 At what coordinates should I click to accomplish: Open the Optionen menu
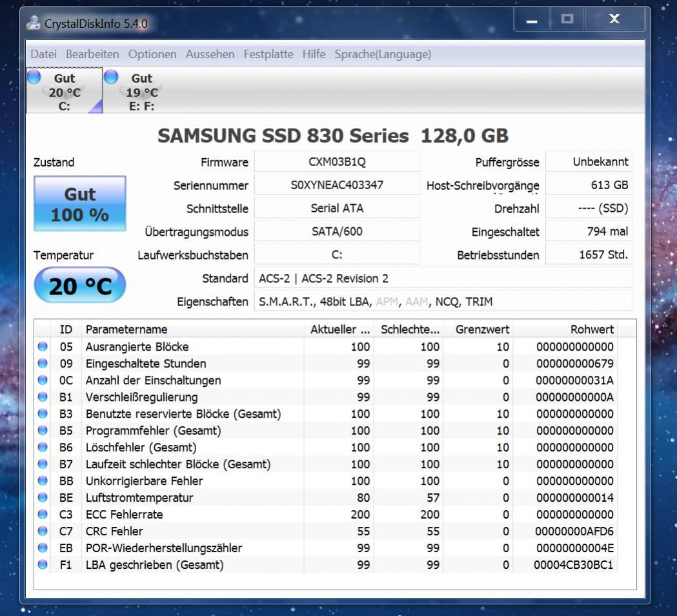point(152,54)
